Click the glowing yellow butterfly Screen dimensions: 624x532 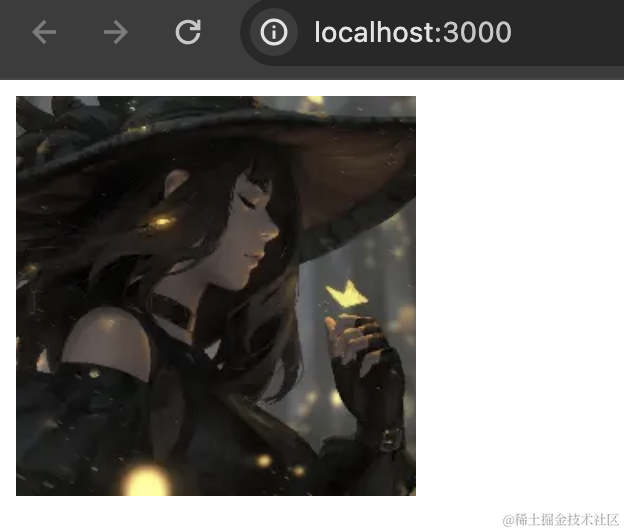point(346,295)
